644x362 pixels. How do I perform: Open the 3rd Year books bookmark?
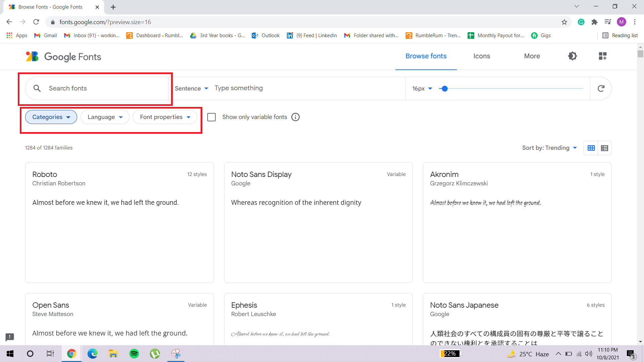[217, 36]
